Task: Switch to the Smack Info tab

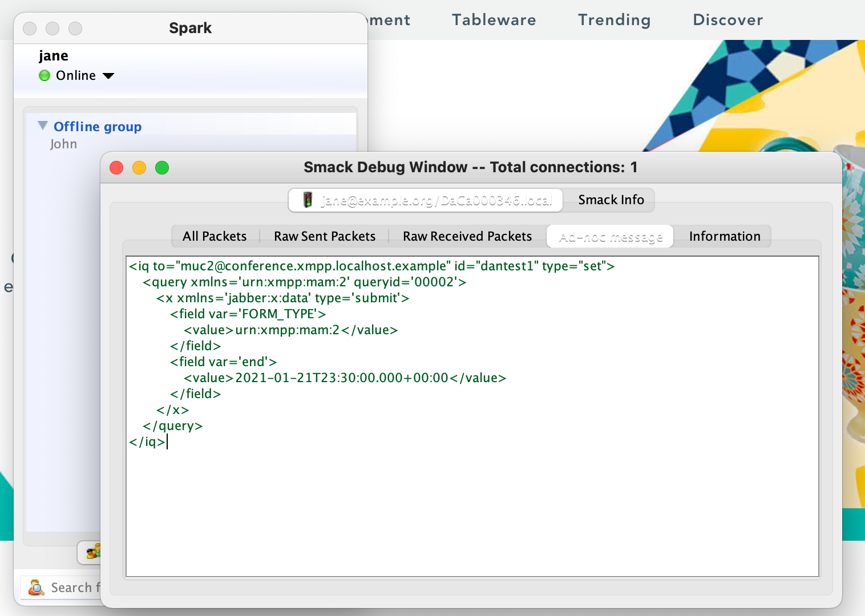Action: point(611,200)
